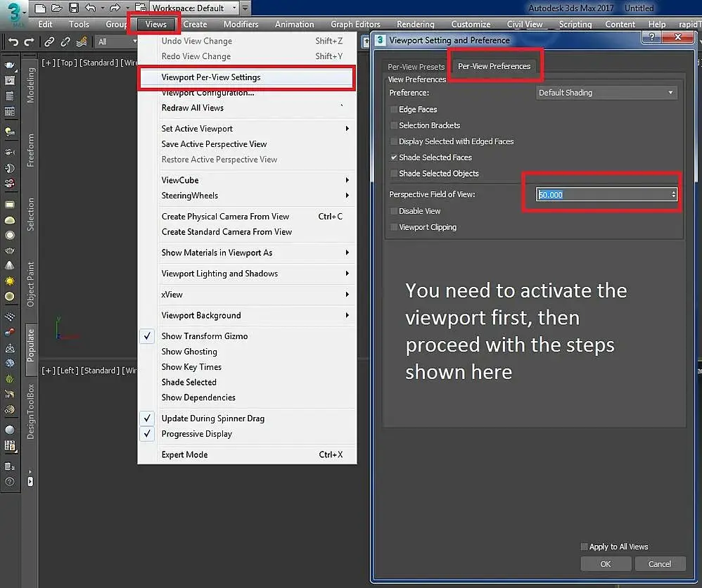This screenshot has width=702, height=588.
Task: Click the OK button in the dialog
Action: [606, 564]
